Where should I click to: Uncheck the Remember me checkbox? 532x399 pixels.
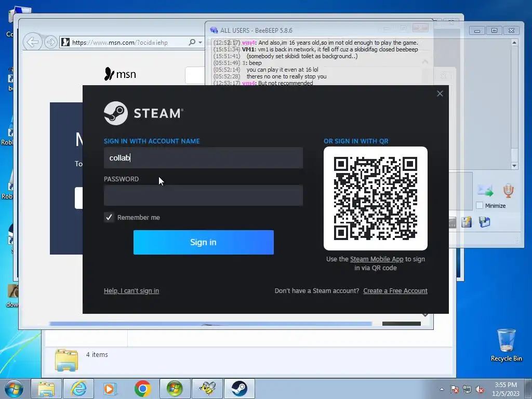pyautogui.click(x=109, y=217)
